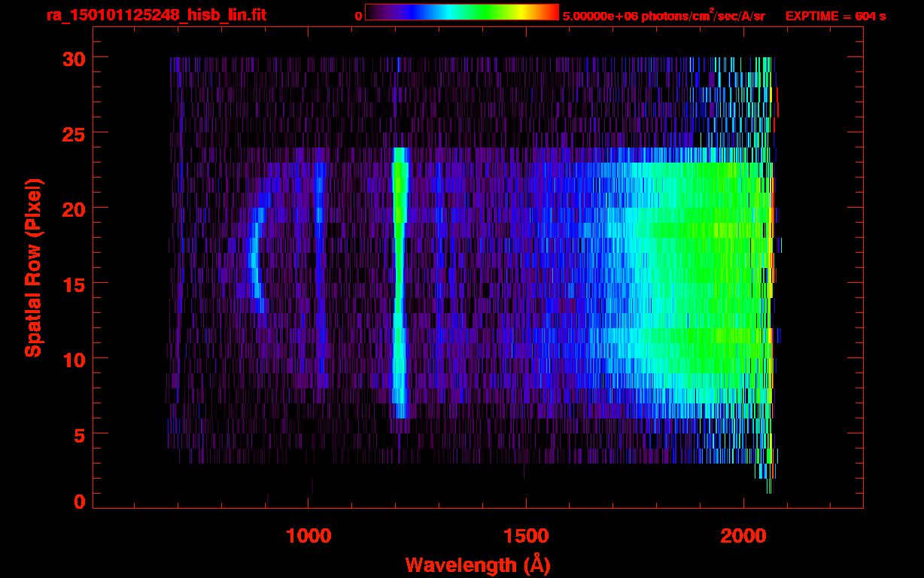Click the red end of the color bar

(x=549, y=13)
